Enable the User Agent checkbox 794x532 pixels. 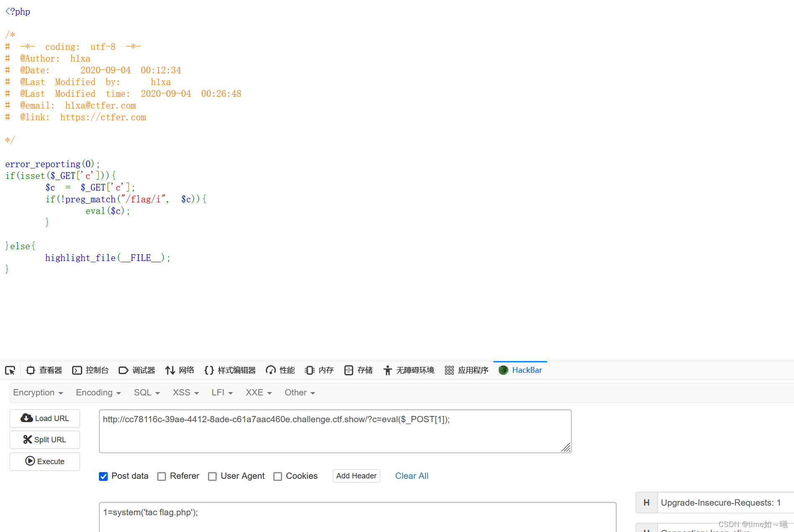point(213,476)
